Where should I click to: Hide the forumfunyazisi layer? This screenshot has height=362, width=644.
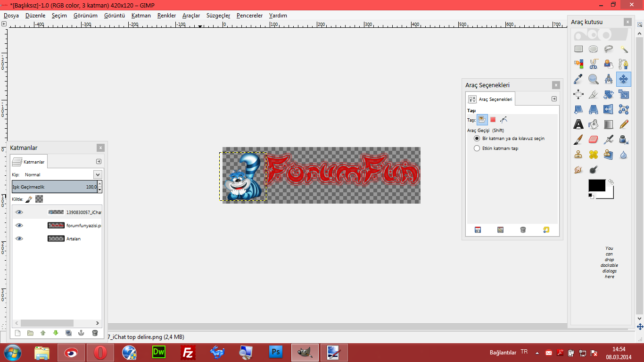point(19,225)
